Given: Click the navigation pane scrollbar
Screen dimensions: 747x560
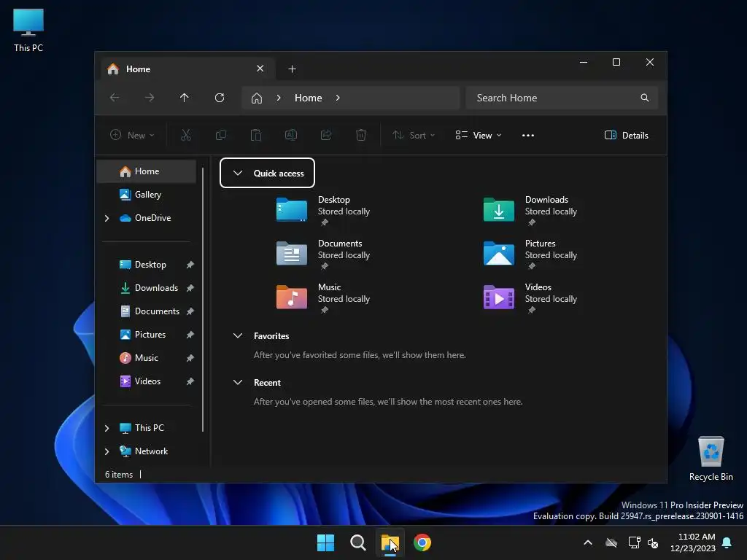Looking at the screenshot, I should click(x=203, y=300).
